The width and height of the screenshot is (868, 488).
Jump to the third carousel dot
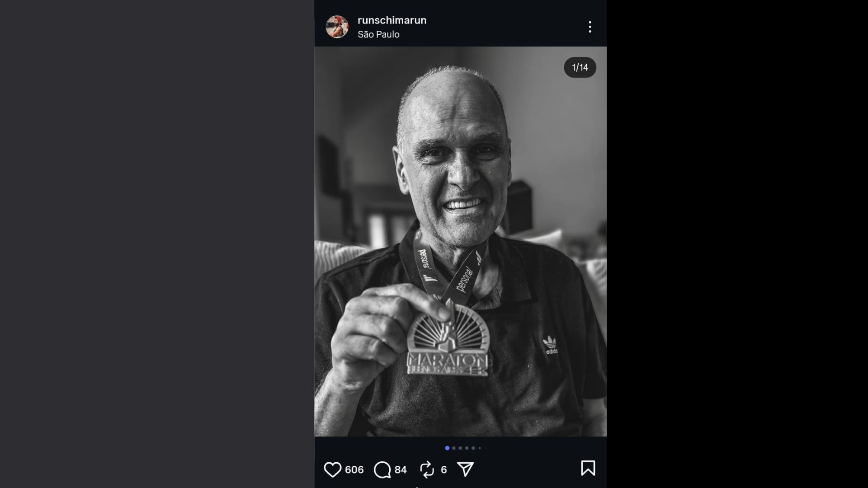pos(460,448)
